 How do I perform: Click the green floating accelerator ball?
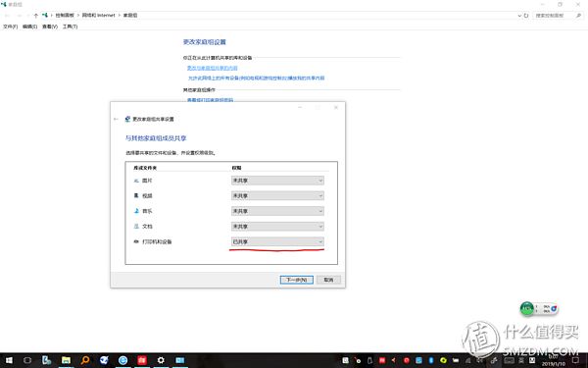coord(527,309)
